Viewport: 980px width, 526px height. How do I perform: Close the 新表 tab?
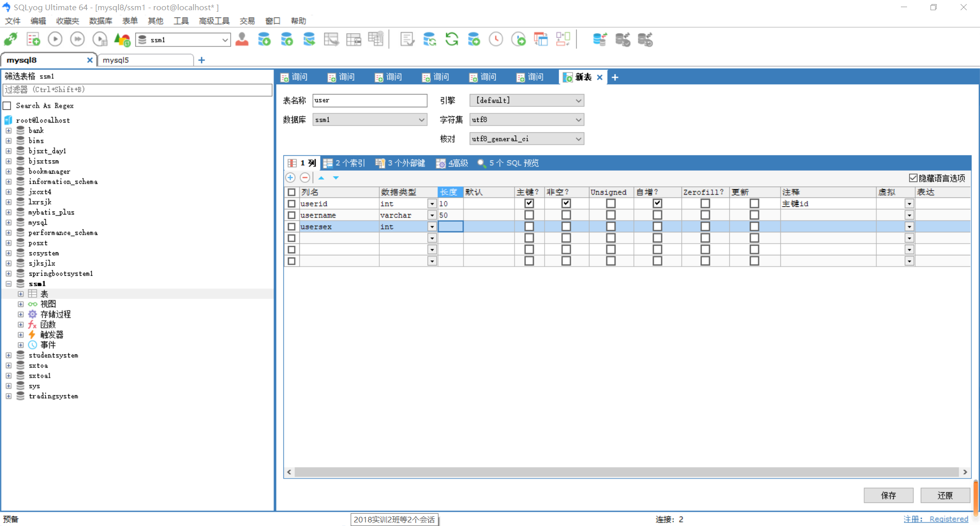pos(600,77)
